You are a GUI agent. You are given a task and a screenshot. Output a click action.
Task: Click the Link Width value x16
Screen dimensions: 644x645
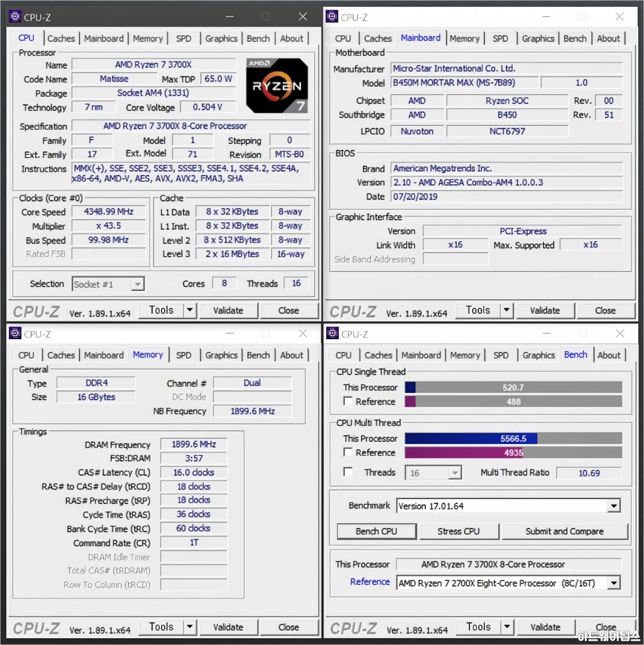455,245
